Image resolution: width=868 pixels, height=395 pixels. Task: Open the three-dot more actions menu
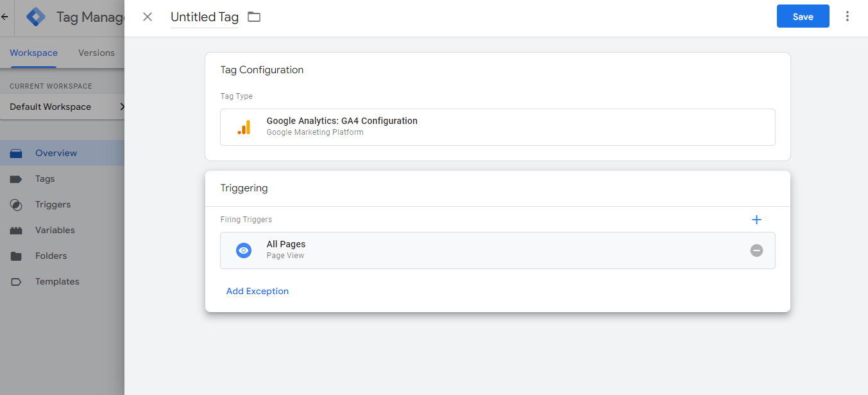(x=847, y=17)
